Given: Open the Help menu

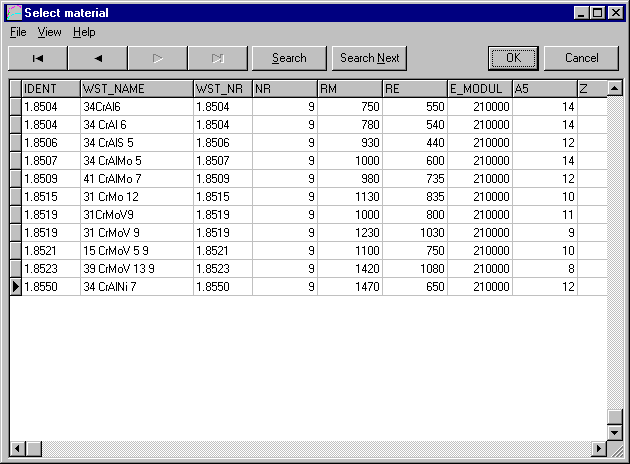Looking at the screenshot, I should (x=84, y=32).
